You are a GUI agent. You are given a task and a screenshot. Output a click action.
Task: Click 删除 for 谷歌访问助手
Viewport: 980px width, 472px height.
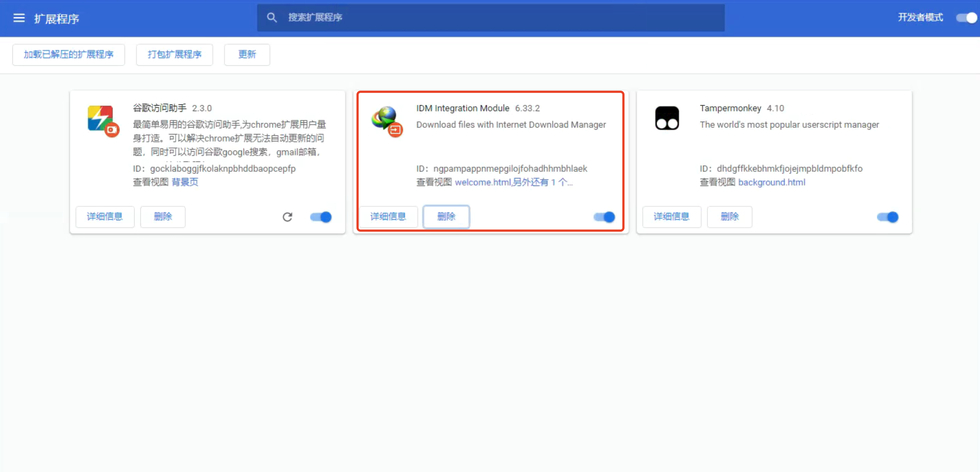(163, 217)
